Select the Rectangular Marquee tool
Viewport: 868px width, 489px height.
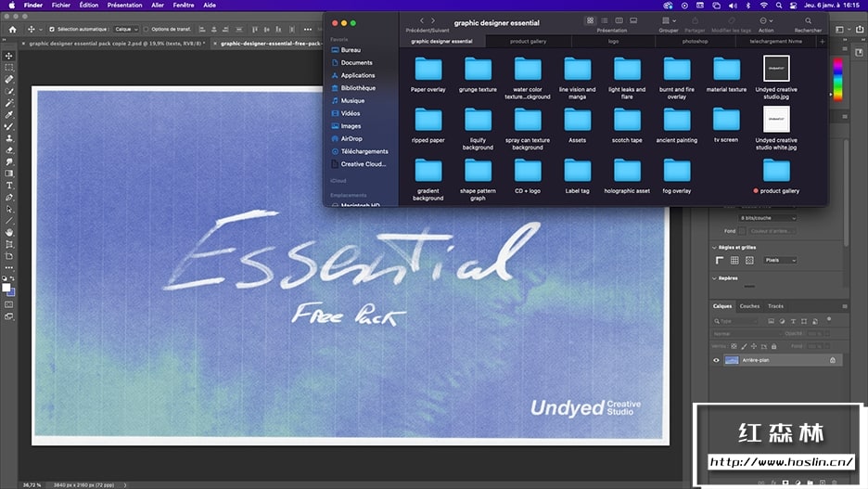point(9,68)
